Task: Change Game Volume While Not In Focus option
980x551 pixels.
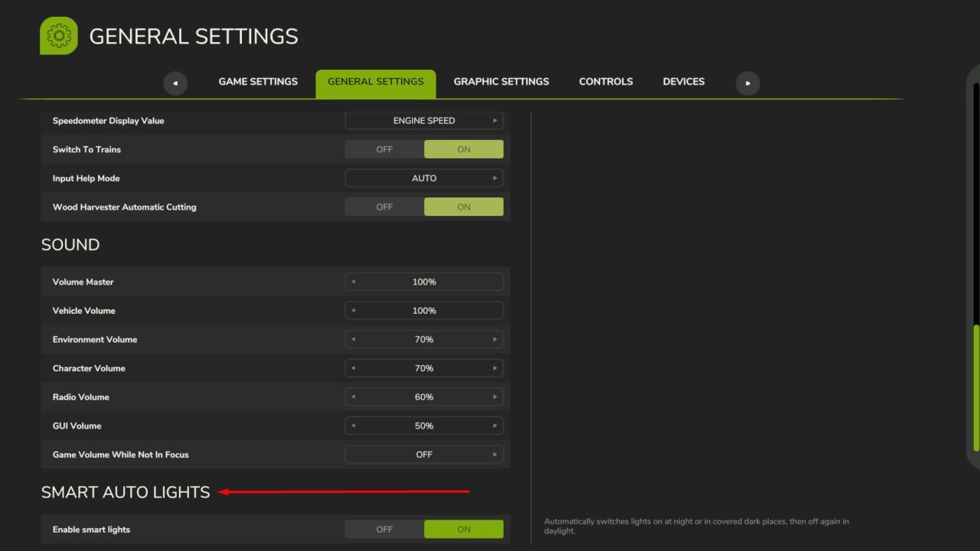Action: (x=495, y=455)
